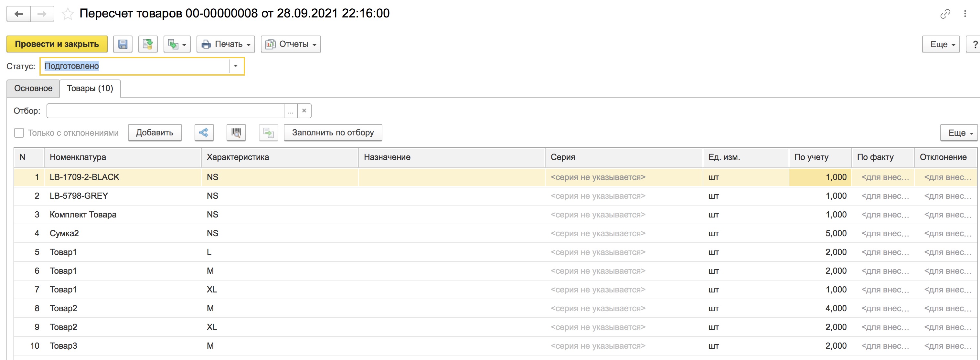This screenshot has height=360, width=980.
Task: Enable the Только с отклонениями checkbox
Action: pos(19,133)
